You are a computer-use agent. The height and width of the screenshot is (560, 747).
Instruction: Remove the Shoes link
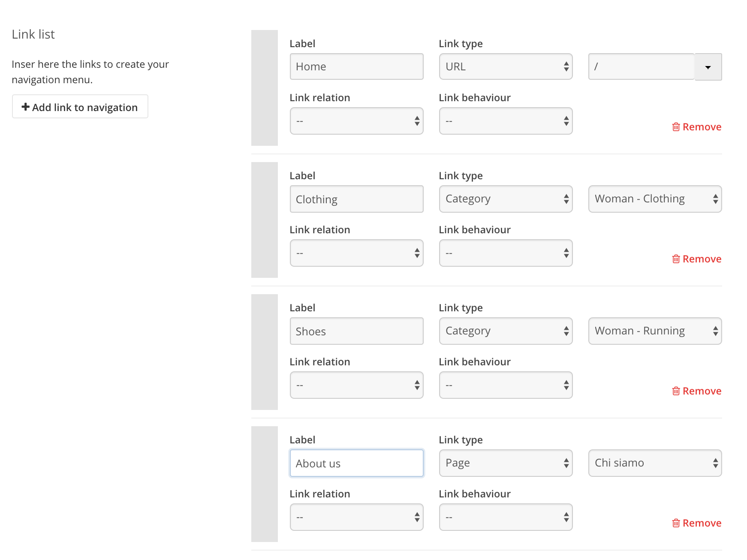click(x=697, y=391)
